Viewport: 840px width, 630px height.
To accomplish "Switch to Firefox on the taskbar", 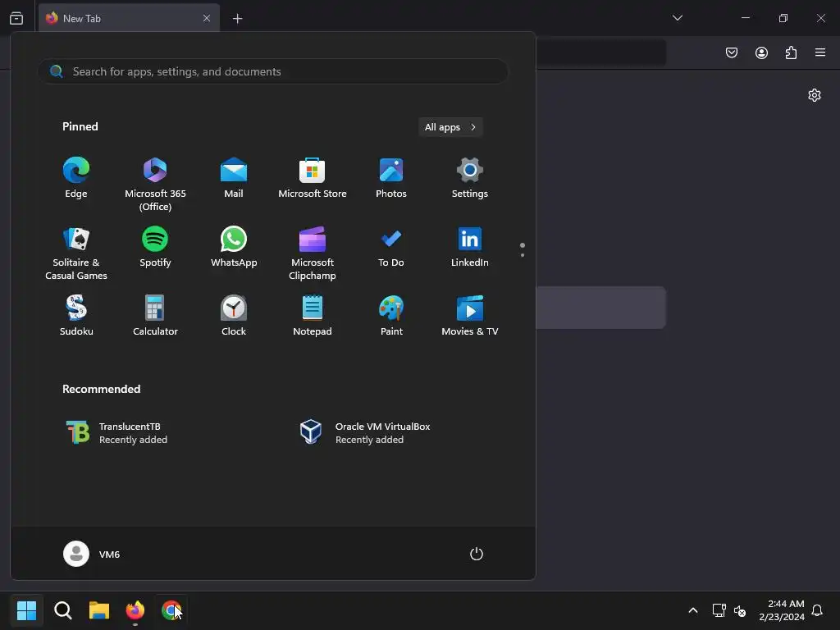I will tap(135, 610).
